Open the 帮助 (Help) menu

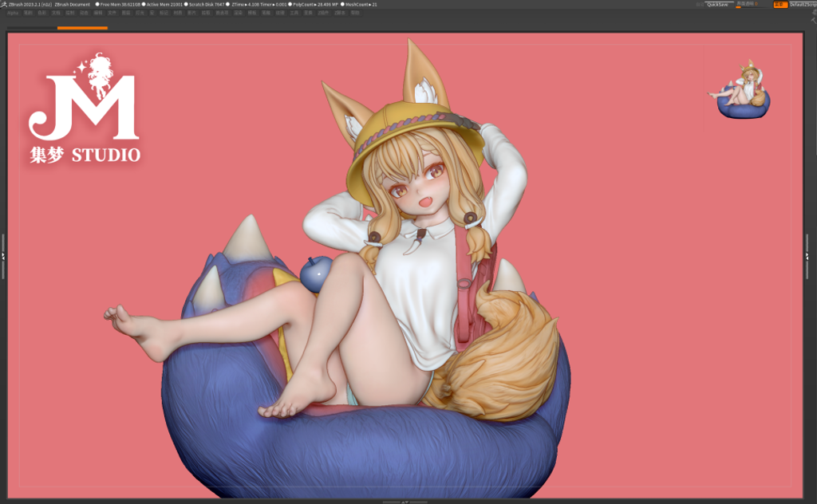355,13
